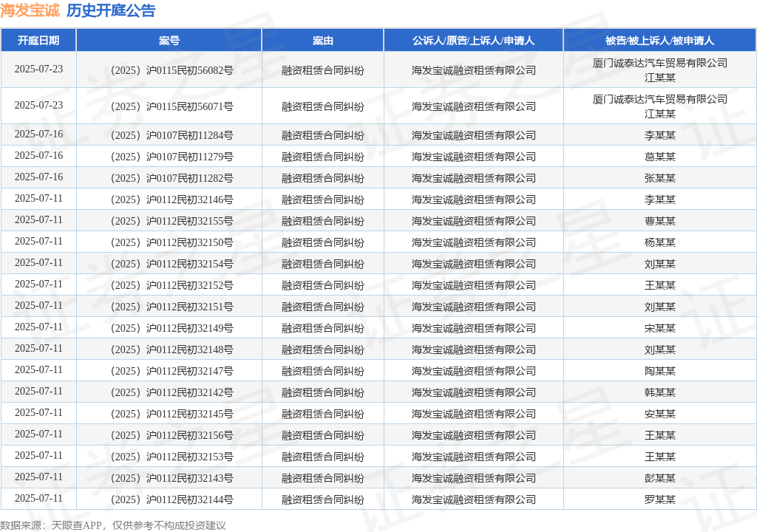Click case number 沪0112民初32152号
Screen dimensions: 757x532
pyautogui.click(x=172, y=286)
